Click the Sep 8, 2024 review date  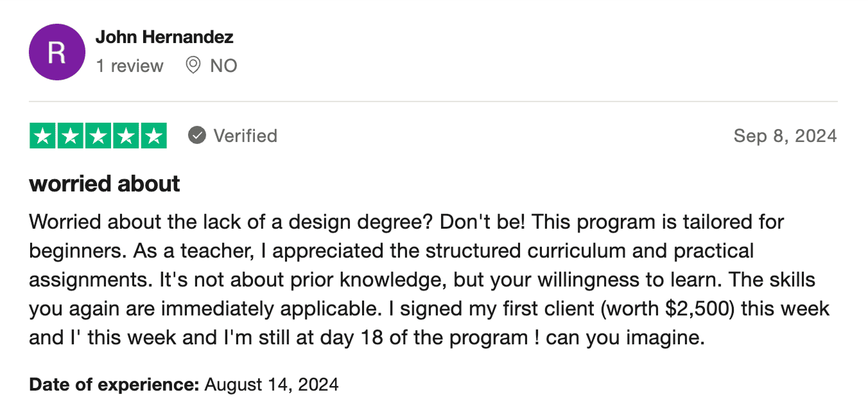[x=785, y=136]
